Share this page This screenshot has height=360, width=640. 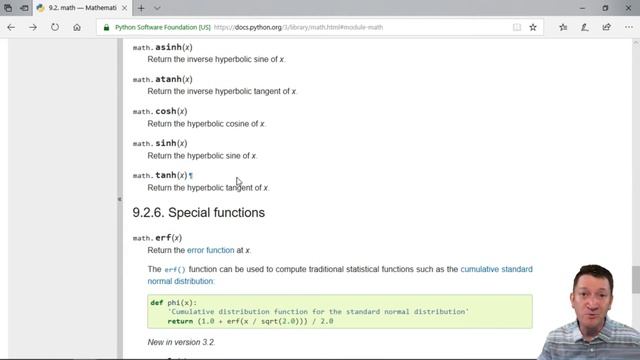(607, 27)
